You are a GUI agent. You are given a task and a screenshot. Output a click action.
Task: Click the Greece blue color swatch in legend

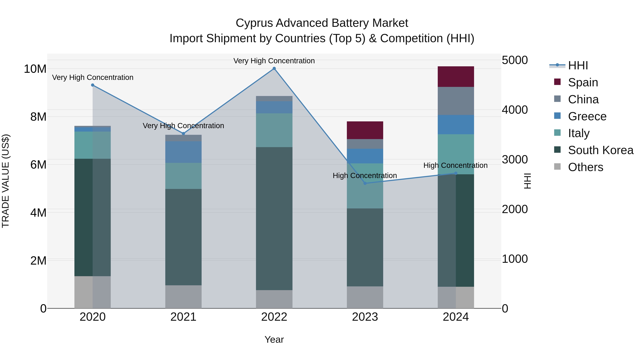[x=557, y=116]
